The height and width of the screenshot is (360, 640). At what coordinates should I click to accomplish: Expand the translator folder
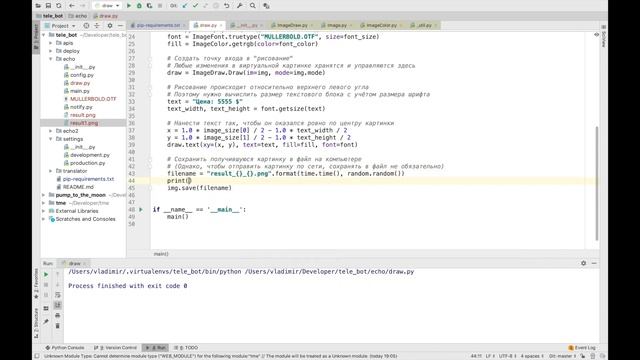(x=51, y=171)
